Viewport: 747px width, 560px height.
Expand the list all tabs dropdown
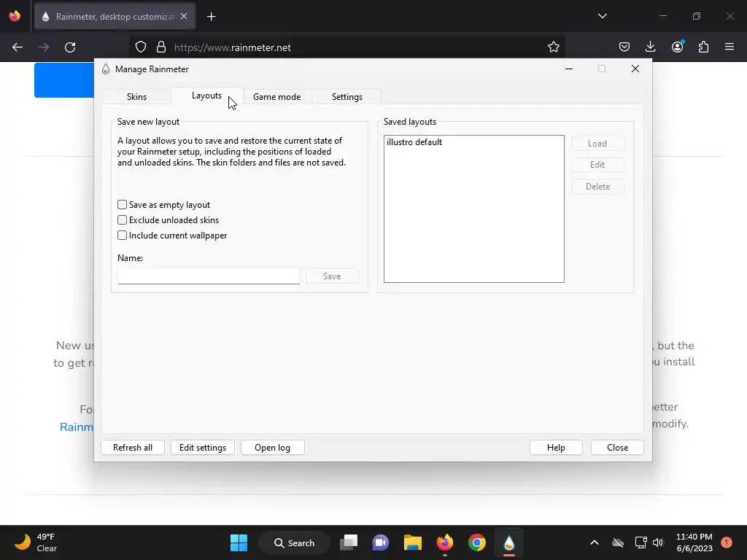pos(602,16)
